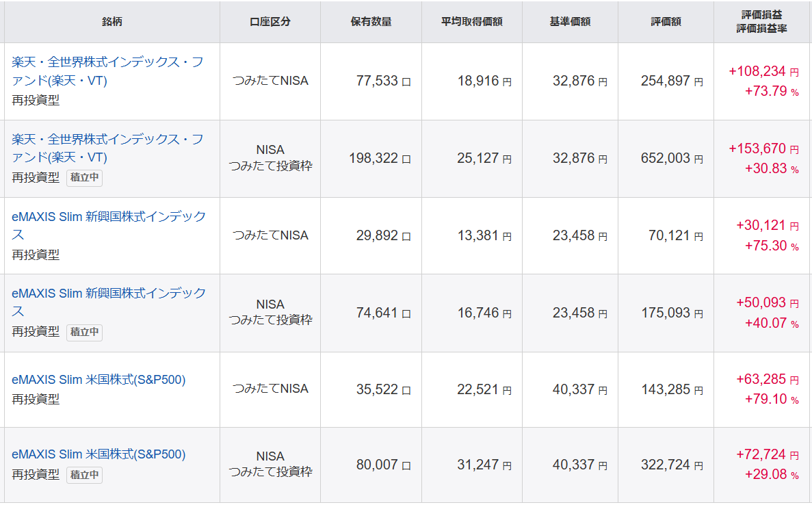Image resolution: width=812 pixels, height=505 pixels.
Task: Select the 29,892 口 holding quantity cell
Action: point(383,236)
